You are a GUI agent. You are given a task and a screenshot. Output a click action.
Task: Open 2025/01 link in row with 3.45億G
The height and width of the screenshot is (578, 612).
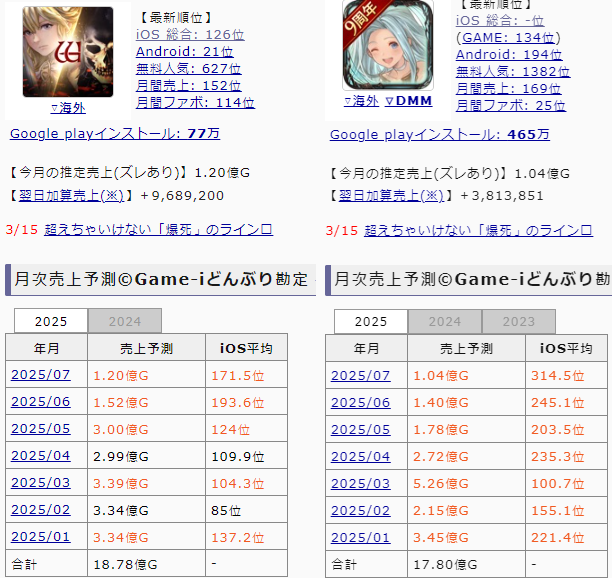coord(361,537)
